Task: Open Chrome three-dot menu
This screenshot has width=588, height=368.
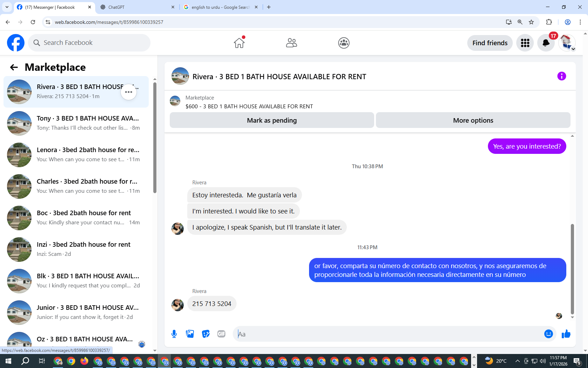Action: (x=580, y=22)
